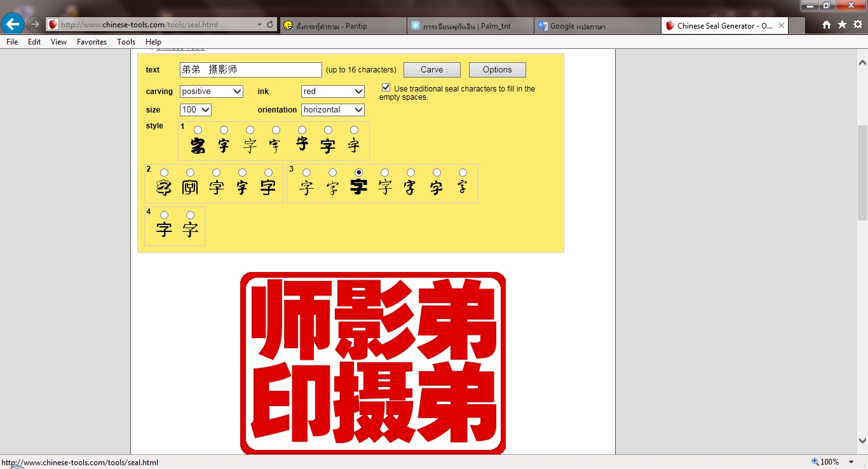Viewport: 868px width, 469px height.
Task: Click the generated red seal image
Action: coord(373,363)
